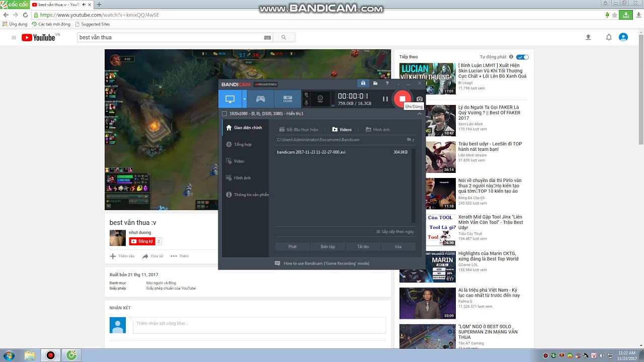Image resolution: width=644 pixels, height=362 pixels.
Task: Click the Chia sẻ share button
Action: click(x=153, y=256)
